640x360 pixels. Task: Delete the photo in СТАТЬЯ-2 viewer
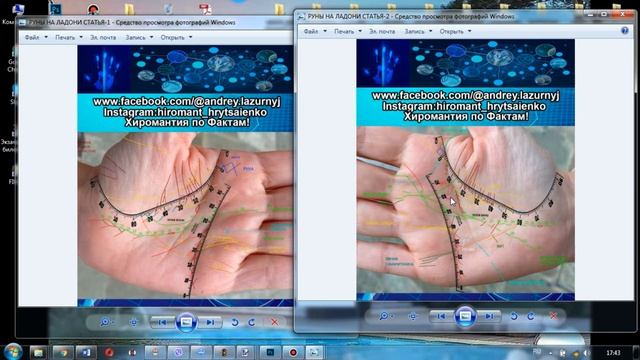coord(554,316)
